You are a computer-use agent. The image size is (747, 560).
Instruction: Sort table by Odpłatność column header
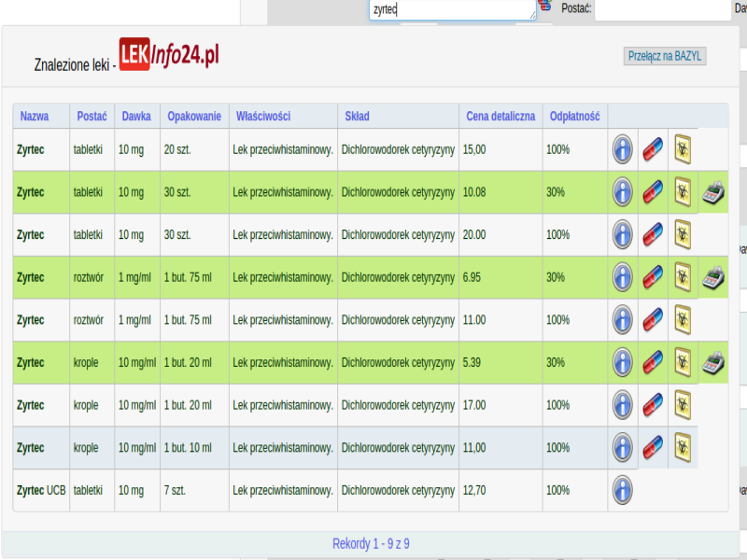click(x=575, y=116)
